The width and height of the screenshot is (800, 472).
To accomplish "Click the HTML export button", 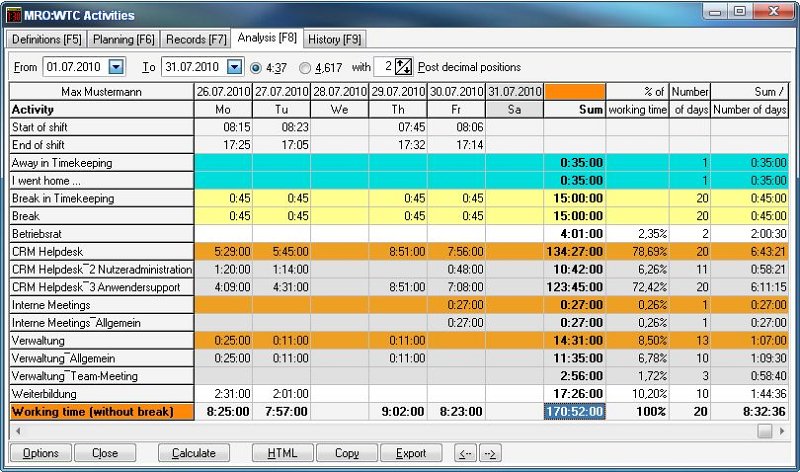I will [282, 453].
